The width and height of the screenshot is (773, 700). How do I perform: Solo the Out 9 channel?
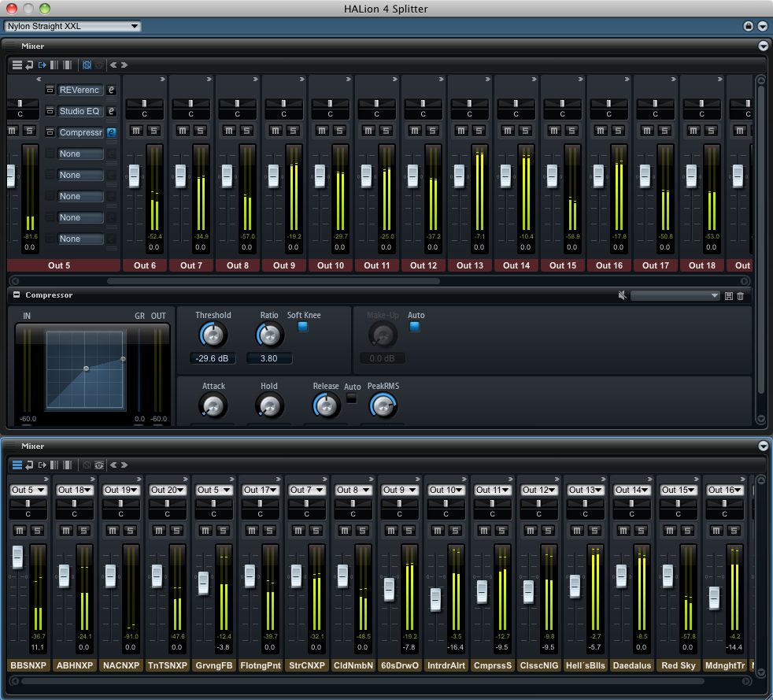[293, 130]
